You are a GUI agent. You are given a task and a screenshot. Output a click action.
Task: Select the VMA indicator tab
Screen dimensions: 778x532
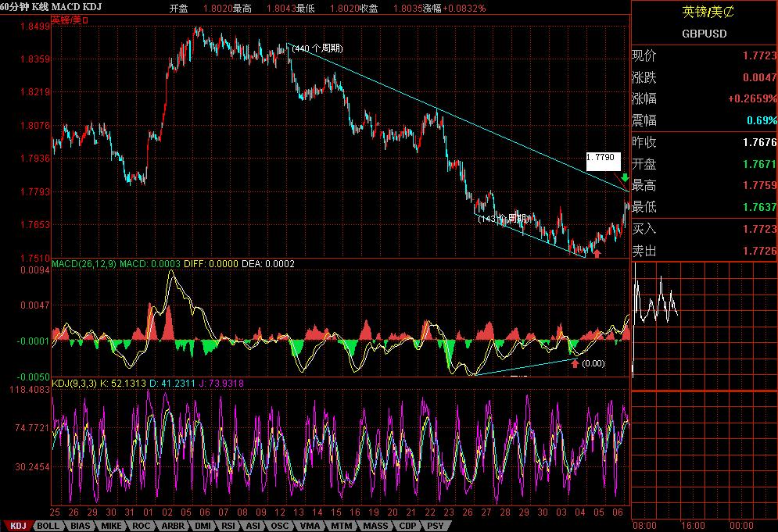coord(309,527)
